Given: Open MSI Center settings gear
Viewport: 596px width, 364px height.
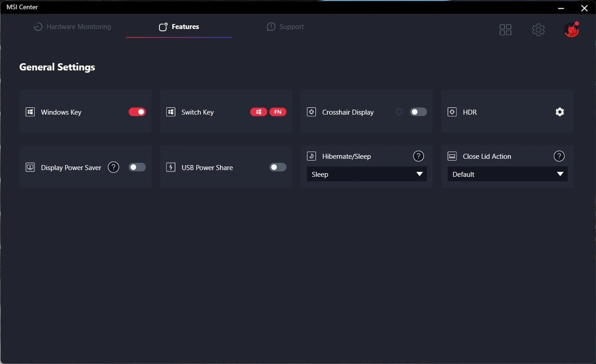Looking at the screenshot, I should (x=538, y=30).
